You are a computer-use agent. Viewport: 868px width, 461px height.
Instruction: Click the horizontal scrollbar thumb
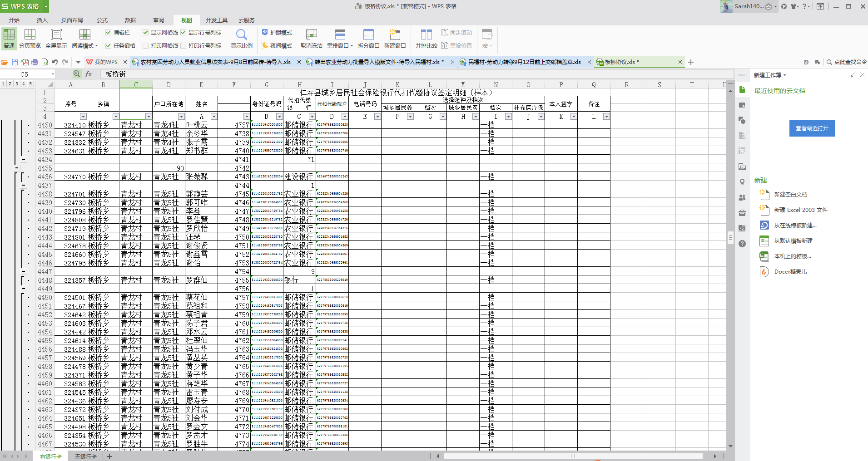[573, 456]
